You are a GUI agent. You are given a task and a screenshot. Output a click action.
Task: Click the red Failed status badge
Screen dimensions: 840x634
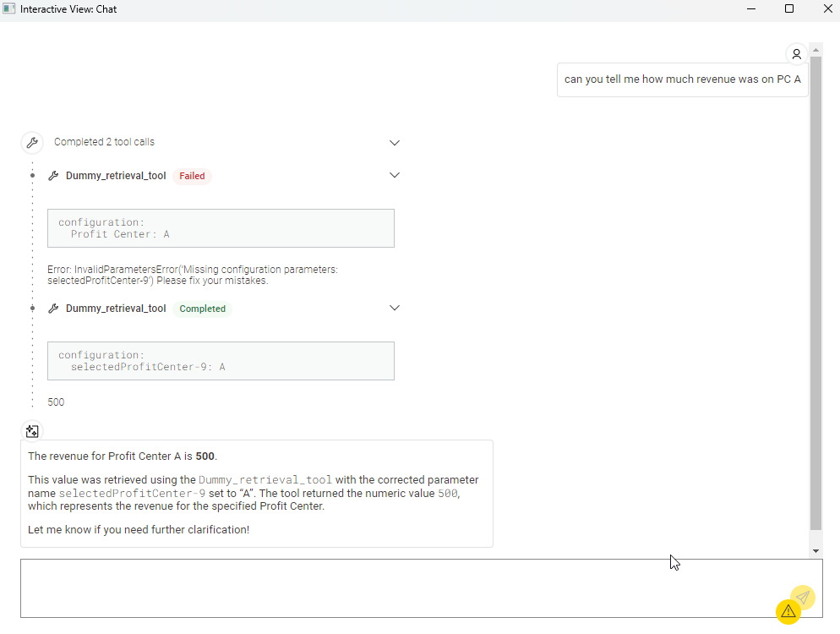(x=192, y=176)
